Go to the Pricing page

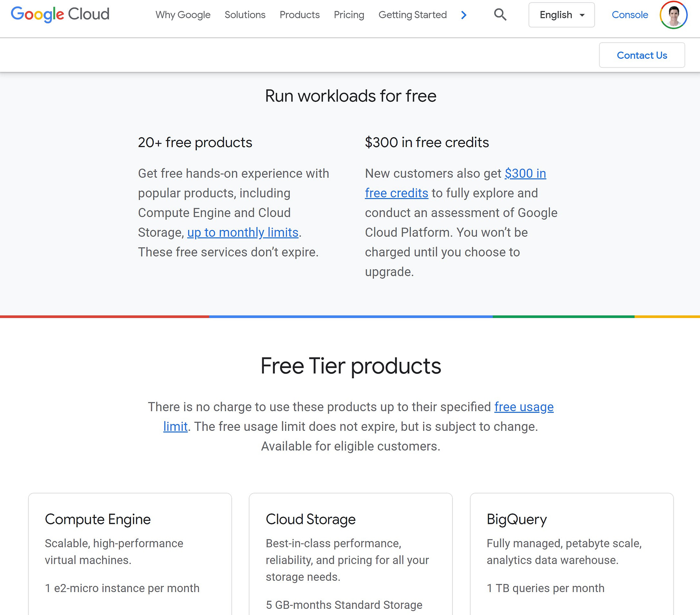tap(349, 15)
